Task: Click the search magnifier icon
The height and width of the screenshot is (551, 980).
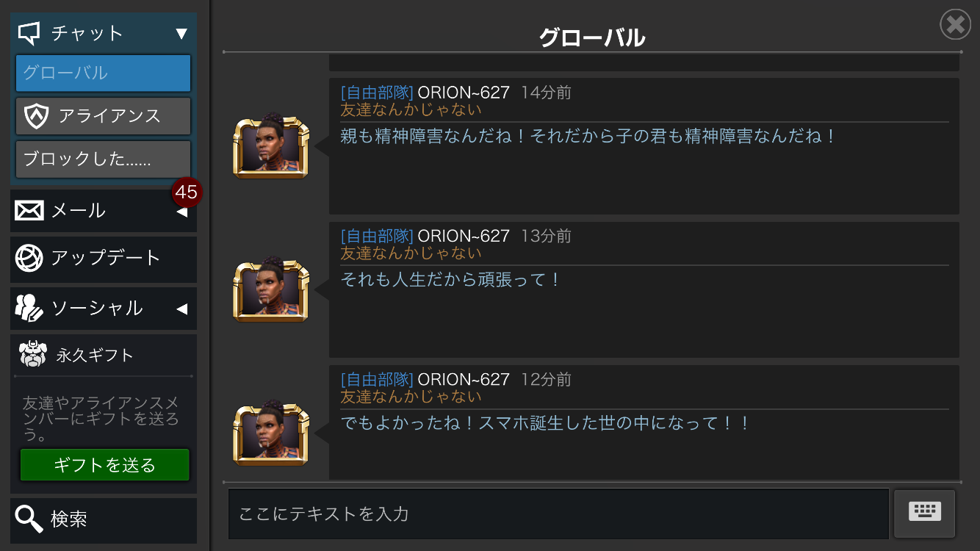Action: (29, 519)
